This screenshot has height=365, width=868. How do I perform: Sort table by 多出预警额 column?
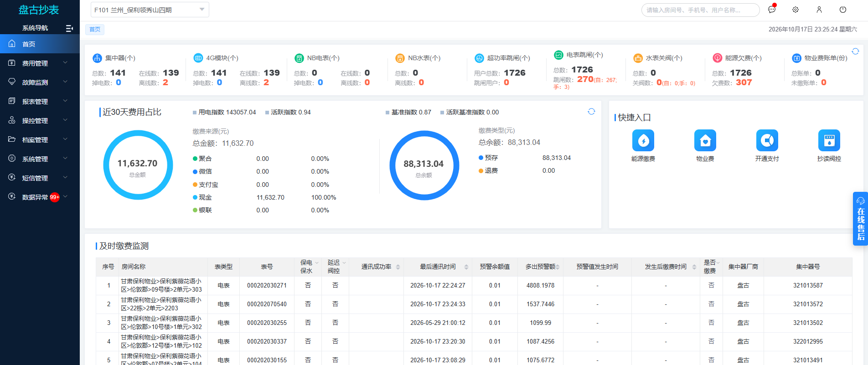558,267
